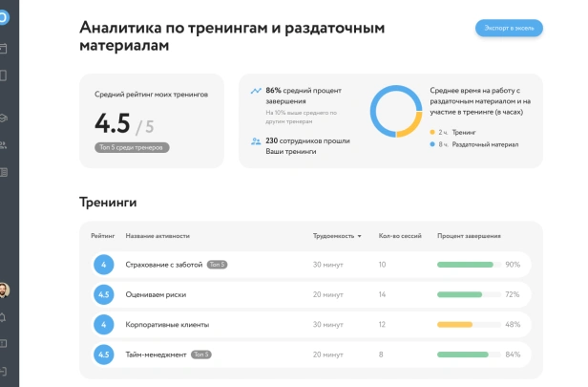Click the Топ 5 среди тренеров badge

(x=132, y=147)
